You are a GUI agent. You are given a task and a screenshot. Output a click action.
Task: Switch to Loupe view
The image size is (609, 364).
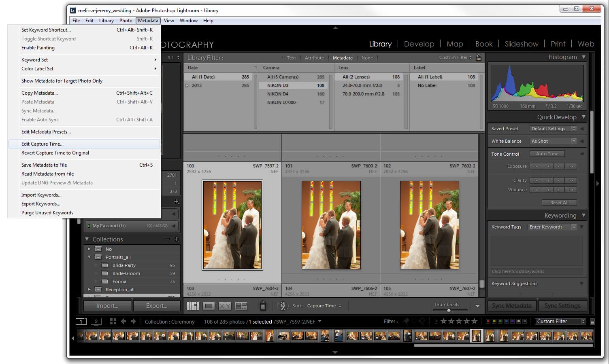click(x=209, y=306)
